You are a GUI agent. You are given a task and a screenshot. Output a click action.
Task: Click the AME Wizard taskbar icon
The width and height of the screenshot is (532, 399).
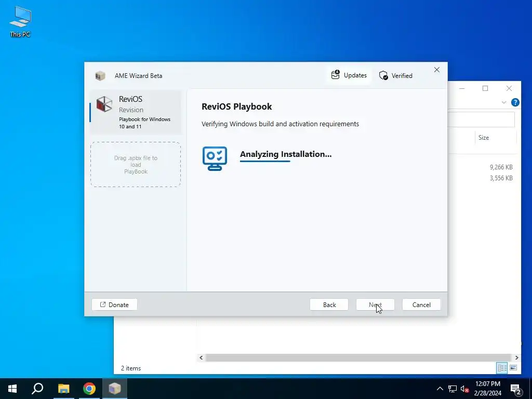click(x=115, y=389)
